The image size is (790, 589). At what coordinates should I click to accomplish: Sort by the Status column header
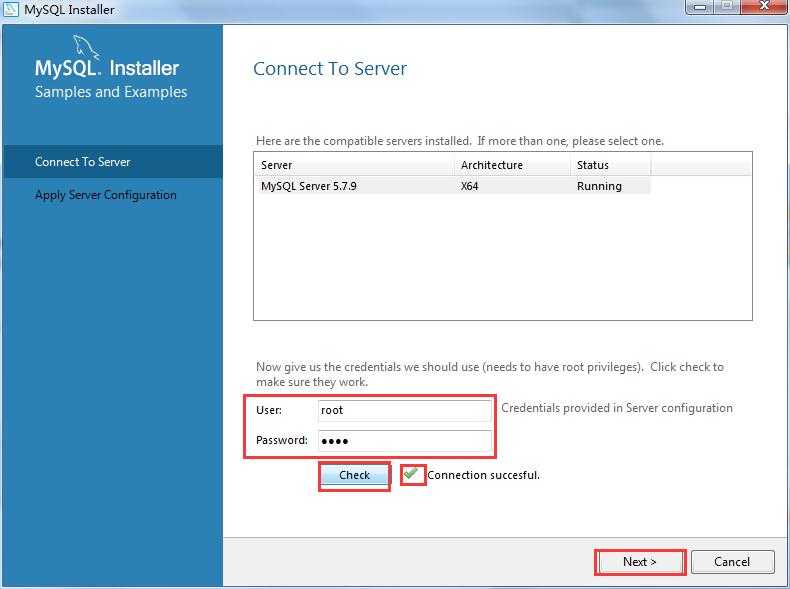point(611,165)
